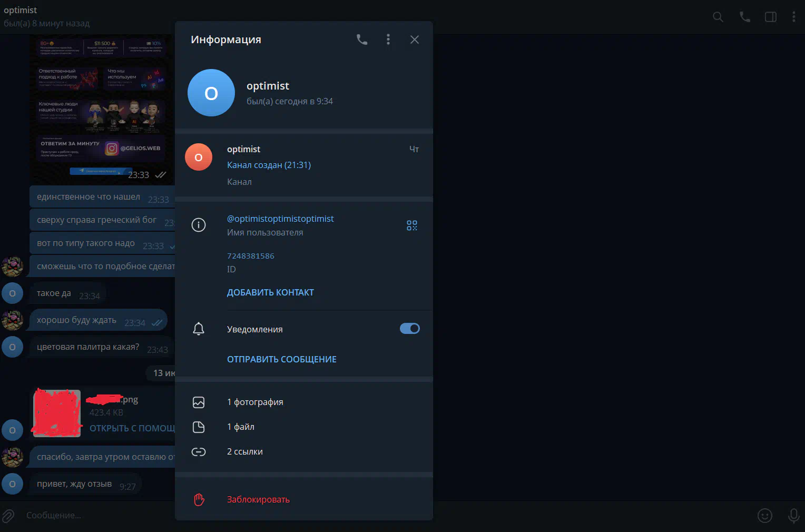Show QR code for the username
Image resolution: width=805 pixels, height=532 pixels.
pos(412,225)
